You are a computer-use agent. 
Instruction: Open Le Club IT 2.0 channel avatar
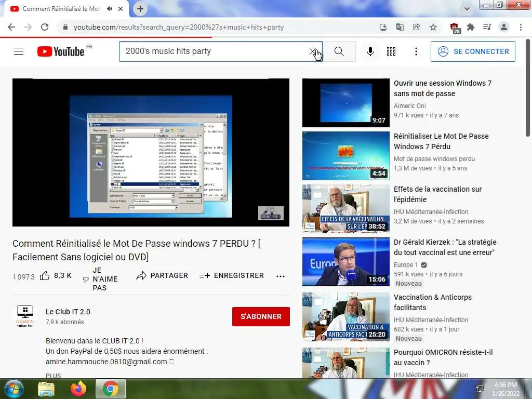[x=25, y=316]
